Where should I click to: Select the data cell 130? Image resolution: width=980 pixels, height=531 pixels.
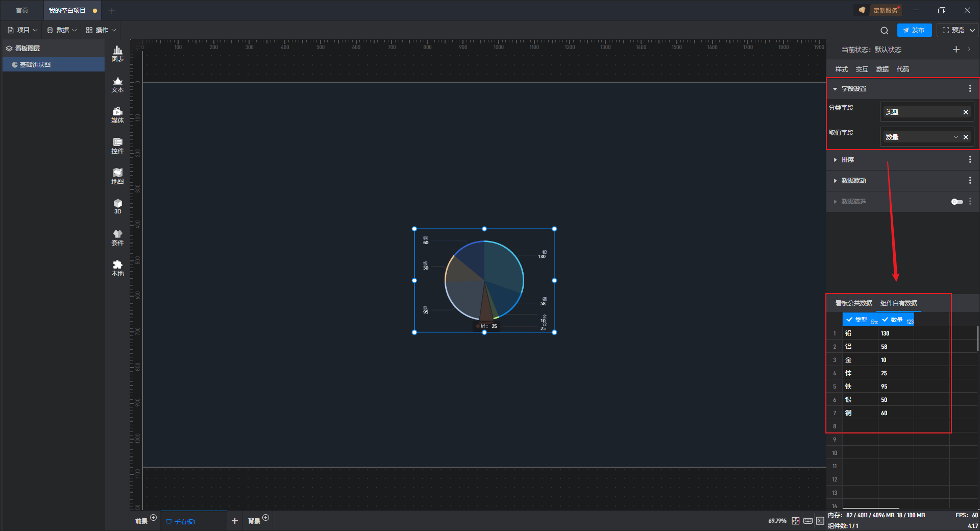(x=896, y=333)
